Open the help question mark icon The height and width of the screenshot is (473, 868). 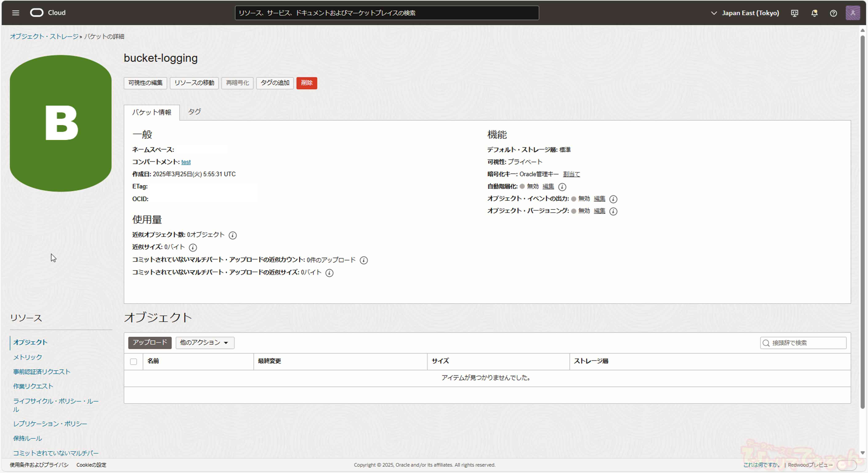(x=833, y=13)
